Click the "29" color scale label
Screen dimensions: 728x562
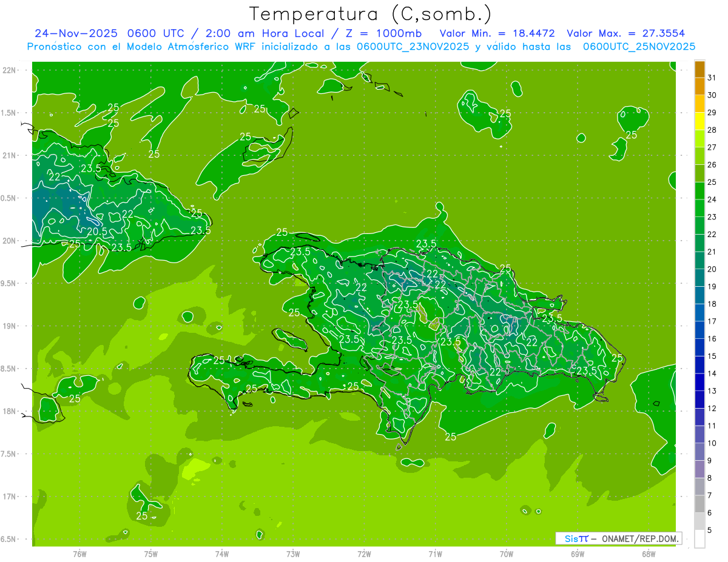(712, 113)
